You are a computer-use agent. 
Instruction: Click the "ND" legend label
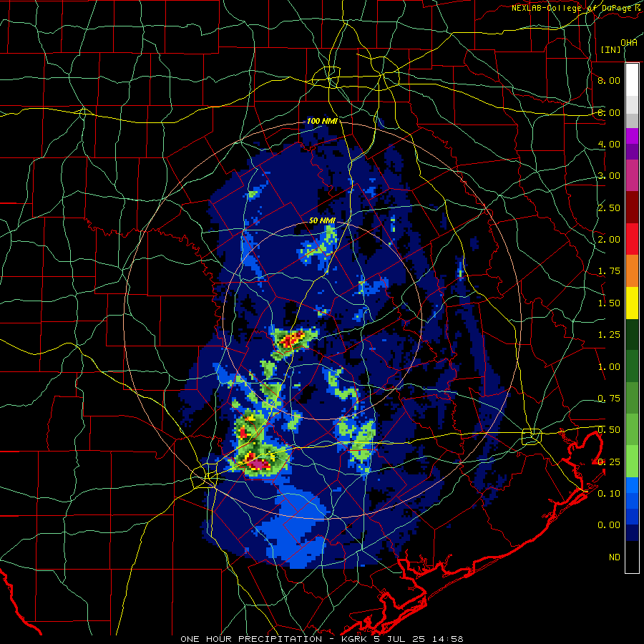click(x=615, y=557)
